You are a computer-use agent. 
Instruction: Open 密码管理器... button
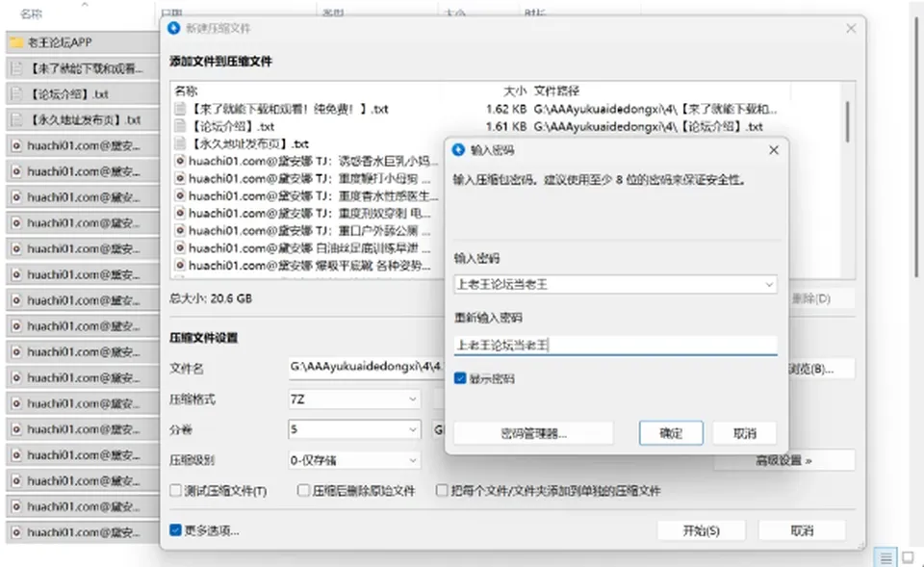pos(533,433)
